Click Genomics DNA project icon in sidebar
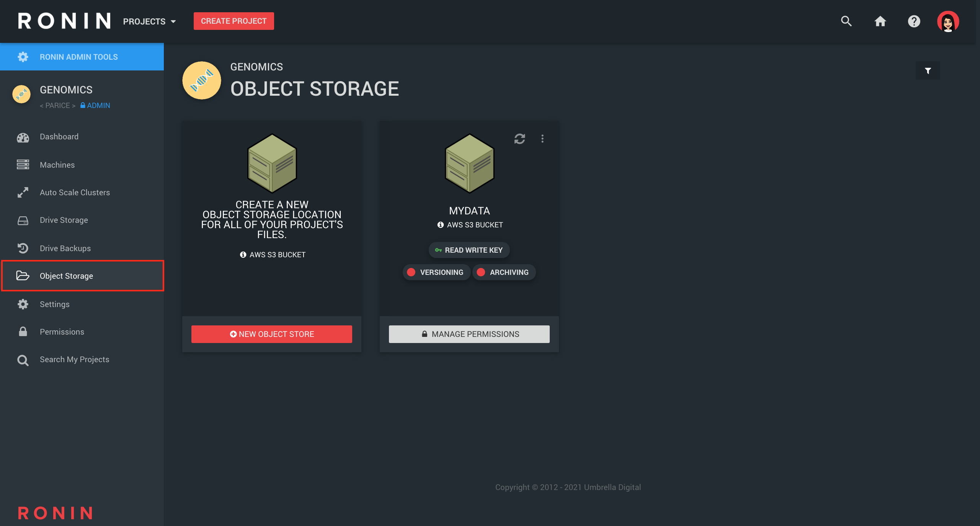980x526 pixels. click(x=21, y=94)
